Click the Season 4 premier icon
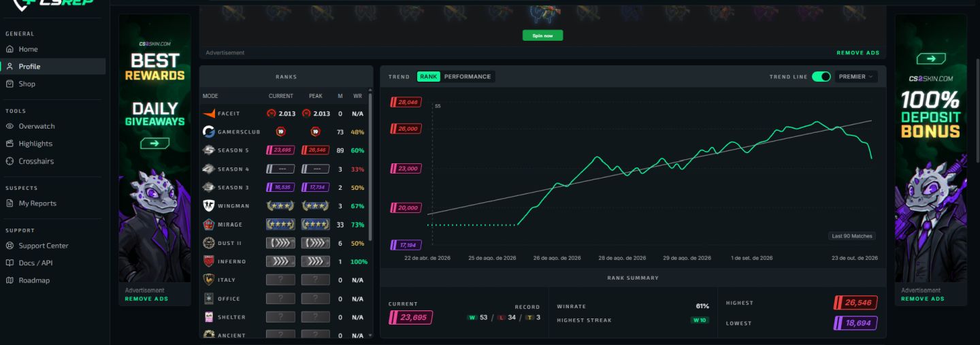This screenshot has width=980, height=345. pyautogui.click(x=209, y=169)
